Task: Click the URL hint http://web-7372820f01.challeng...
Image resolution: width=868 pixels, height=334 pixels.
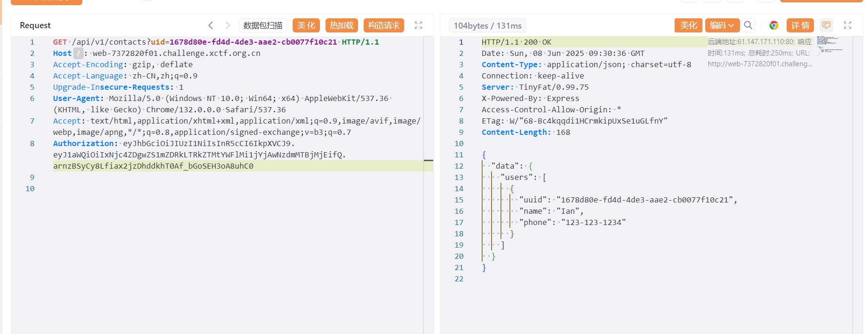Action: [760, 64]
